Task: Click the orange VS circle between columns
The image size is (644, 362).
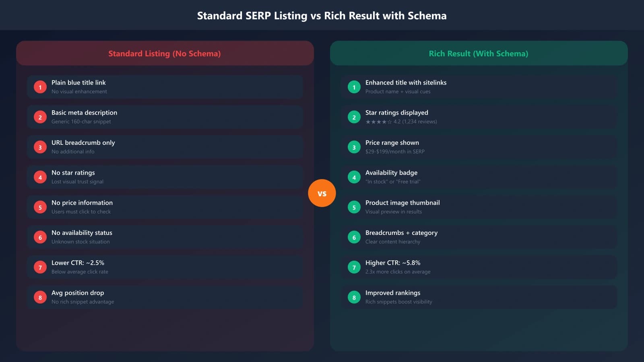Action: 322,193
